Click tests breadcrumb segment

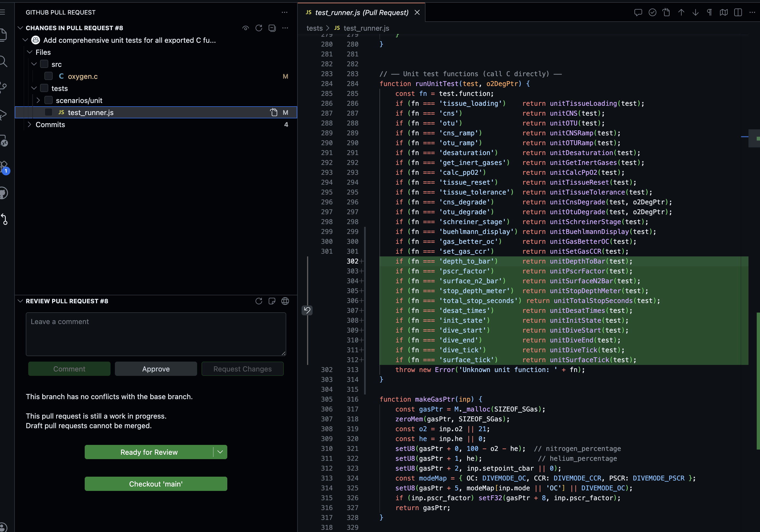(x=314, y=28)
